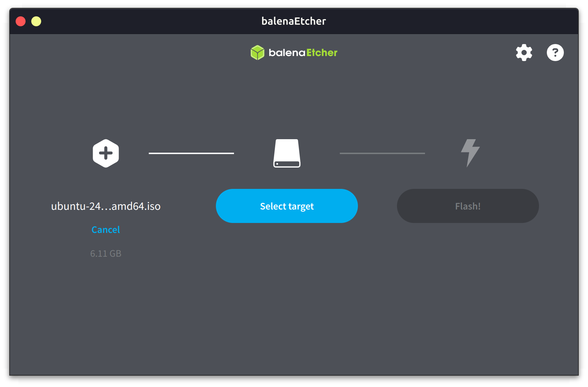Open settings via the gear icon

click(524, 53)
